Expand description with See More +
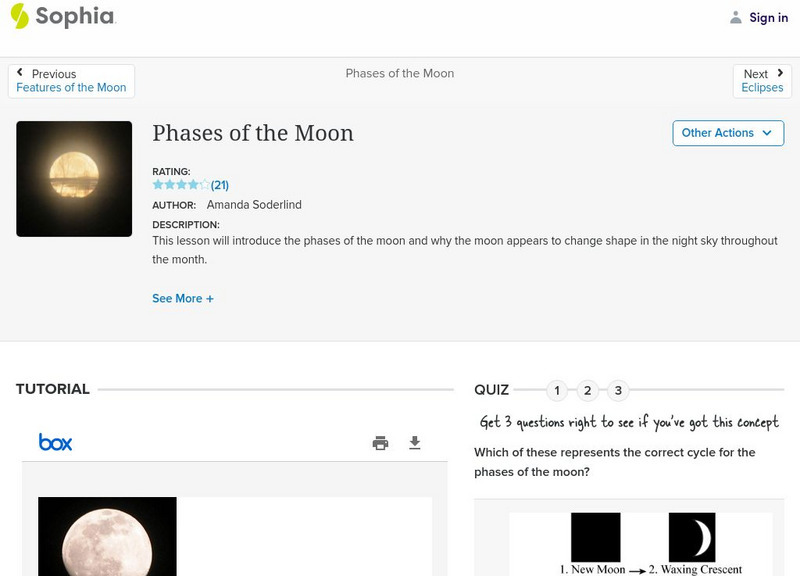This screenshot has width=800, height=576. [x=183, y=298]
